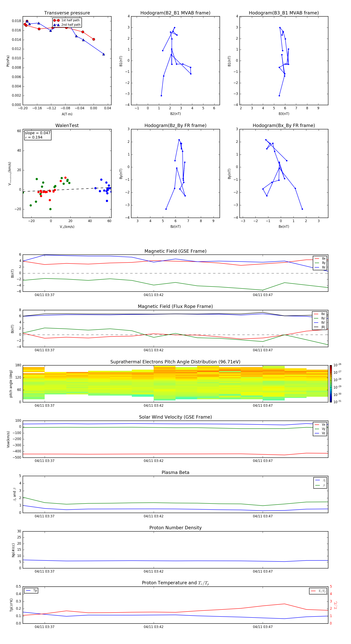Click the pitch angle color scale bar
This screenshot has height=644, width=351.
[x=331, y=384]
